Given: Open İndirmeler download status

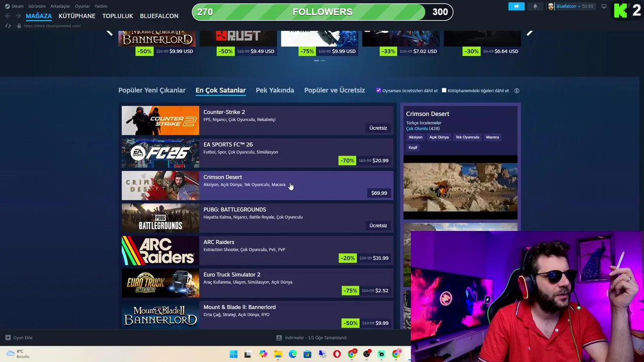Looking at the screenshot, I should tap(312, 337).
